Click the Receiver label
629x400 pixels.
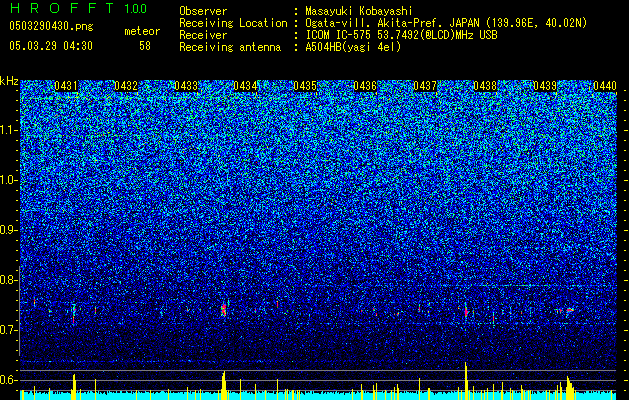(x=203, y=35)
